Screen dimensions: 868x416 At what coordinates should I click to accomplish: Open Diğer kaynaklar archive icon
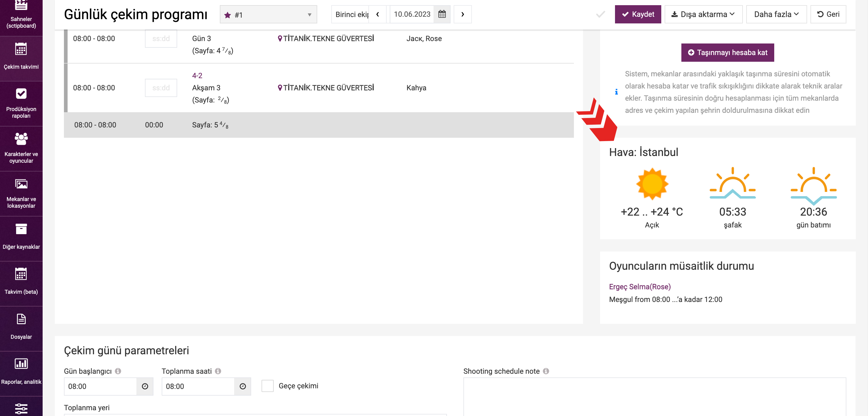coord(21,229)
